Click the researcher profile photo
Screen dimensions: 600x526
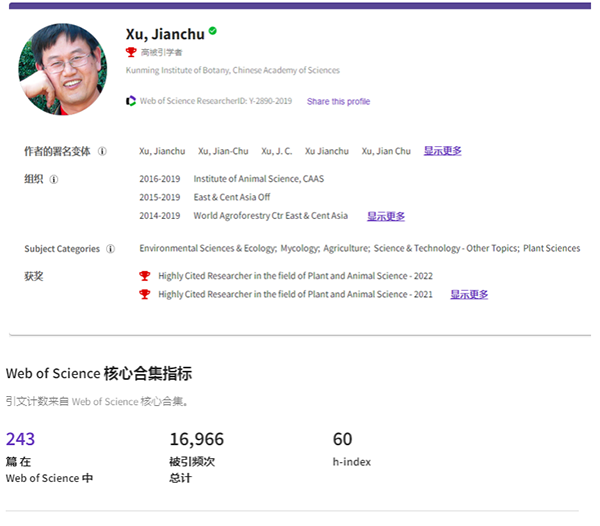[x=62, y=69]
